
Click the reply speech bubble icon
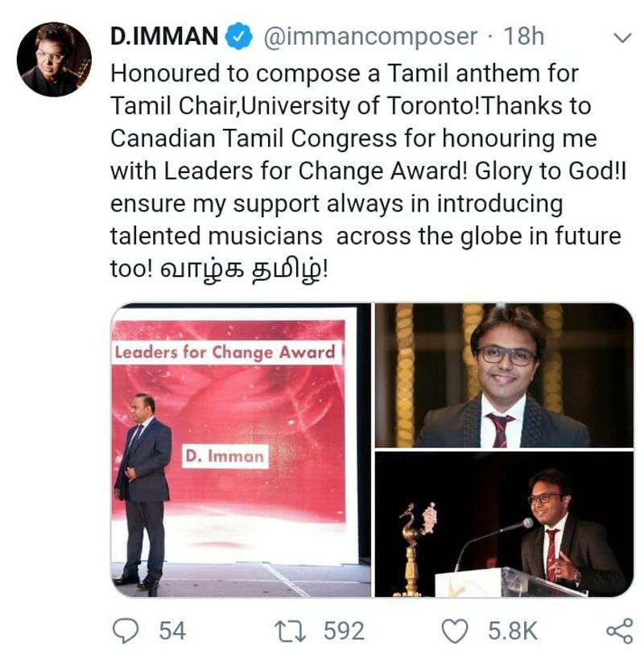pyautogui.click(x=125, y=631)
